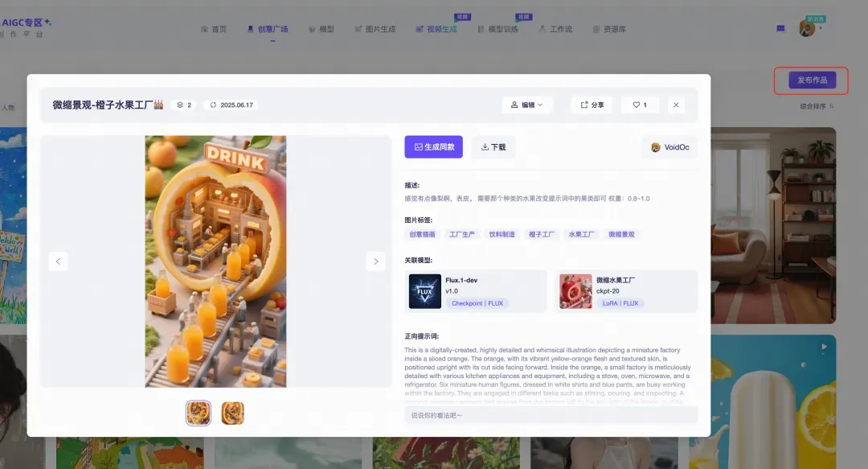Click the 发布作品 button

[x=812, y=80]
